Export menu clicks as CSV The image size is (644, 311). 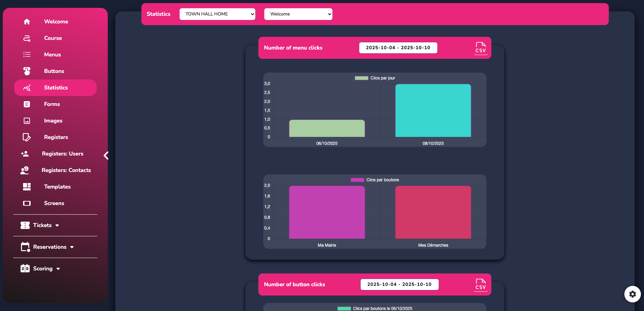481,48
